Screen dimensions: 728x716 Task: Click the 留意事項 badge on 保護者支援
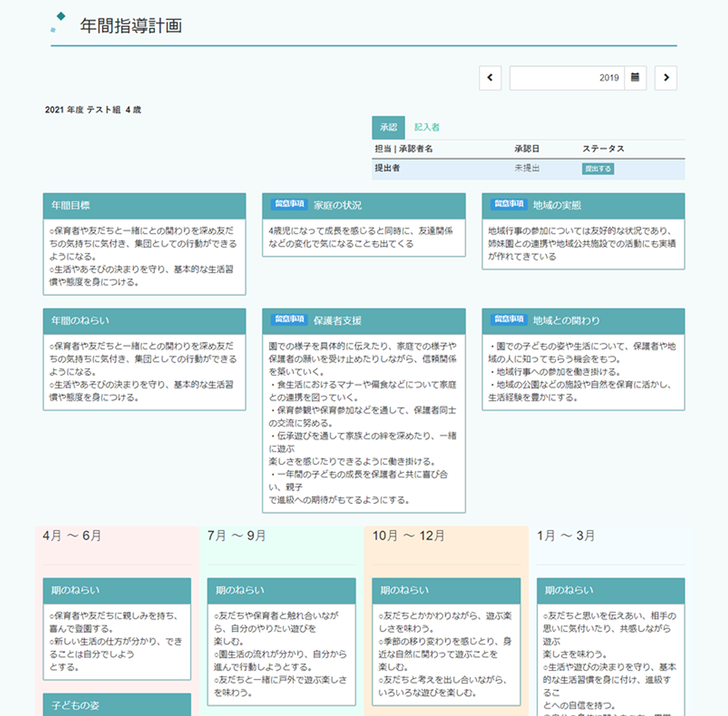289,320
